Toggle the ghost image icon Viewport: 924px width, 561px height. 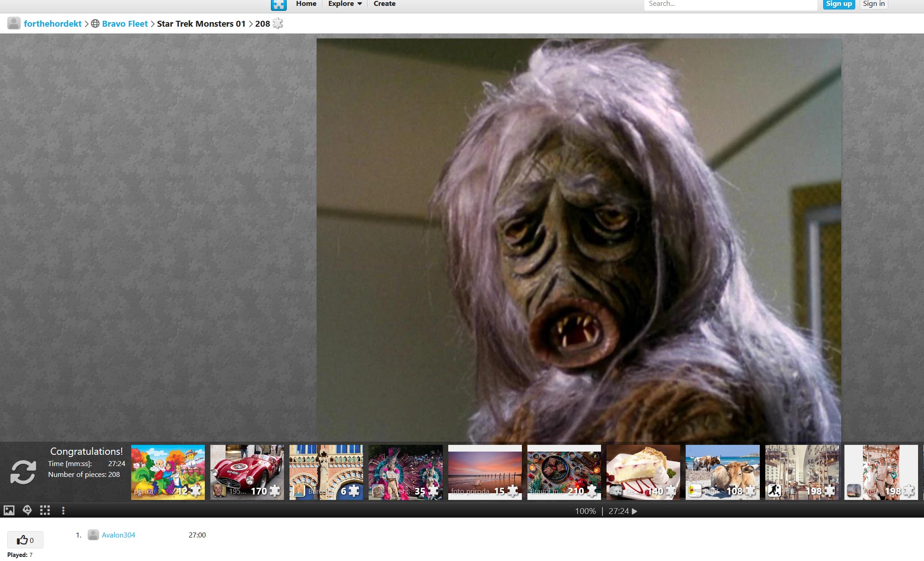[27, 510]
